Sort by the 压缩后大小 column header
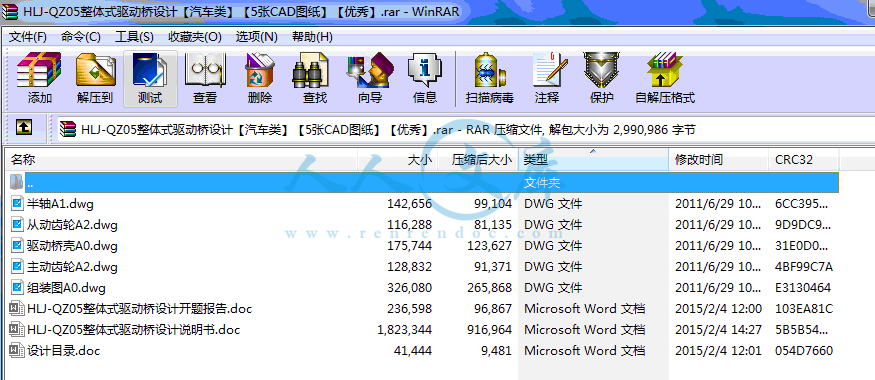The image size is (875, 380). tap(478, 160)
